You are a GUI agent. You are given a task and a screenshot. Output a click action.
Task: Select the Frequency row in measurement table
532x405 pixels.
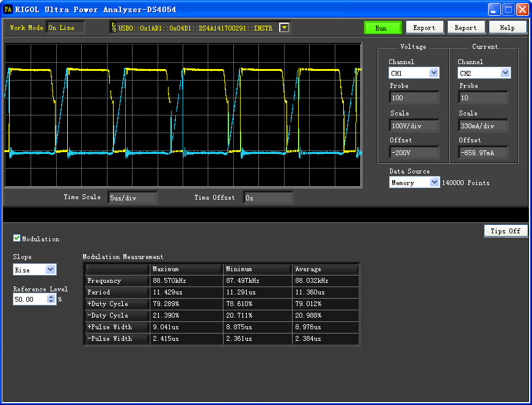222,280
